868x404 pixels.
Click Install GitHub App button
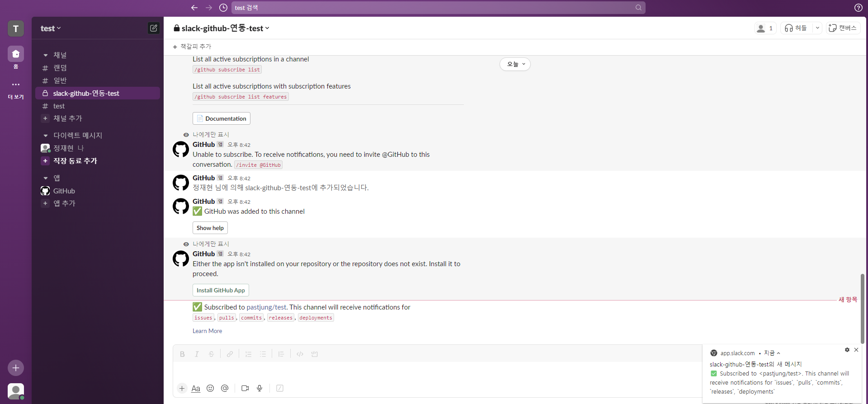click(x=221, y=290)
